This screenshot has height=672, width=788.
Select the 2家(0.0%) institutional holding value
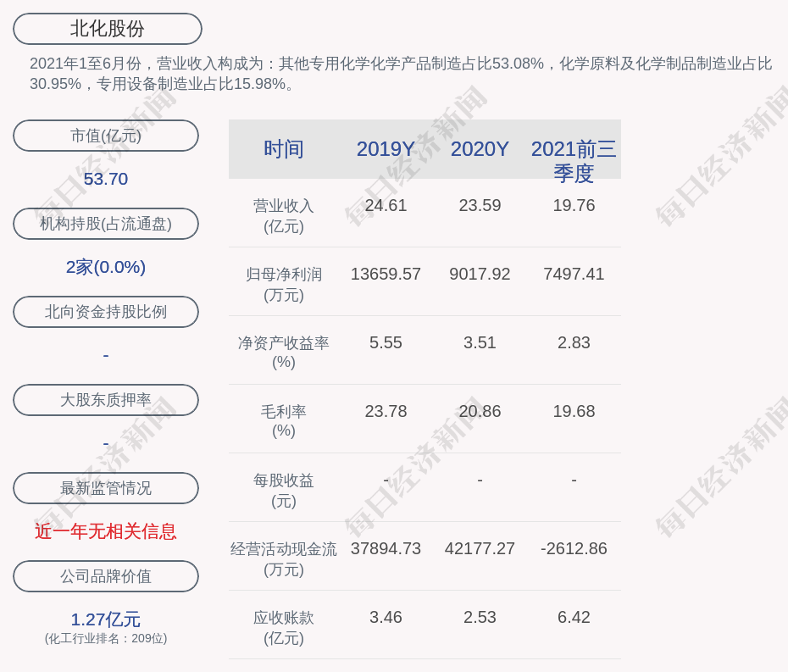tap(106, 267)
